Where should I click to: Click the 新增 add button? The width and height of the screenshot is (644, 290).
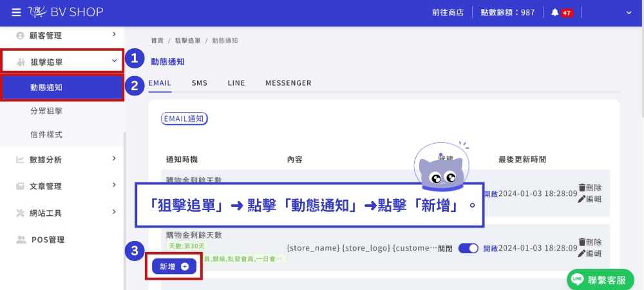click(174, 267)
